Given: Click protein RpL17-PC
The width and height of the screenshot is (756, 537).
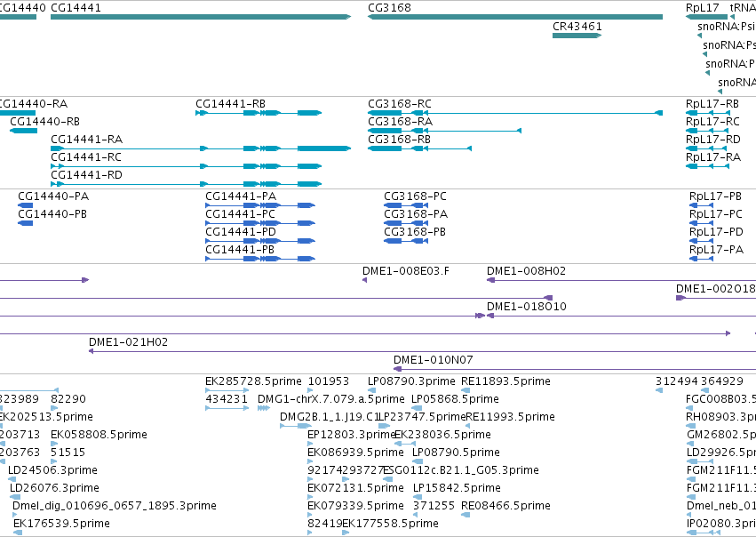Looking at the screenshot, I should [701, 223].
